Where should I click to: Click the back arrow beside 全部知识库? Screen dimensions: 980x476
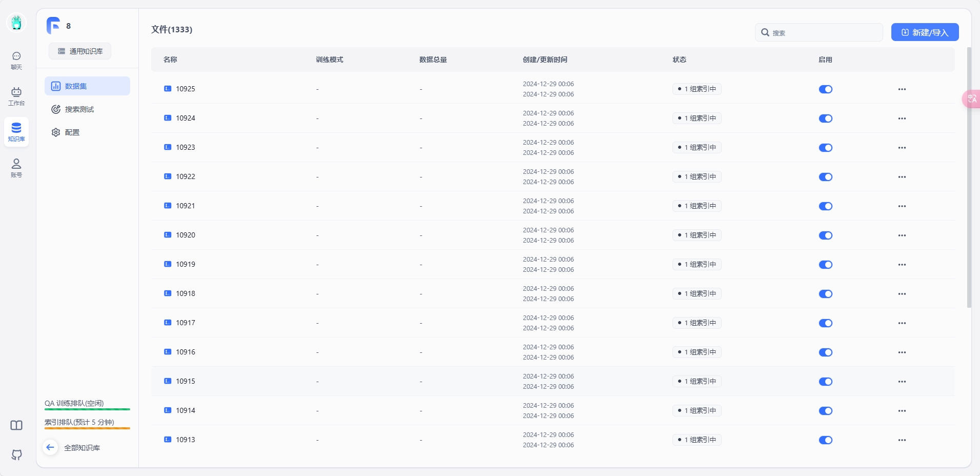tap(50, 447)
